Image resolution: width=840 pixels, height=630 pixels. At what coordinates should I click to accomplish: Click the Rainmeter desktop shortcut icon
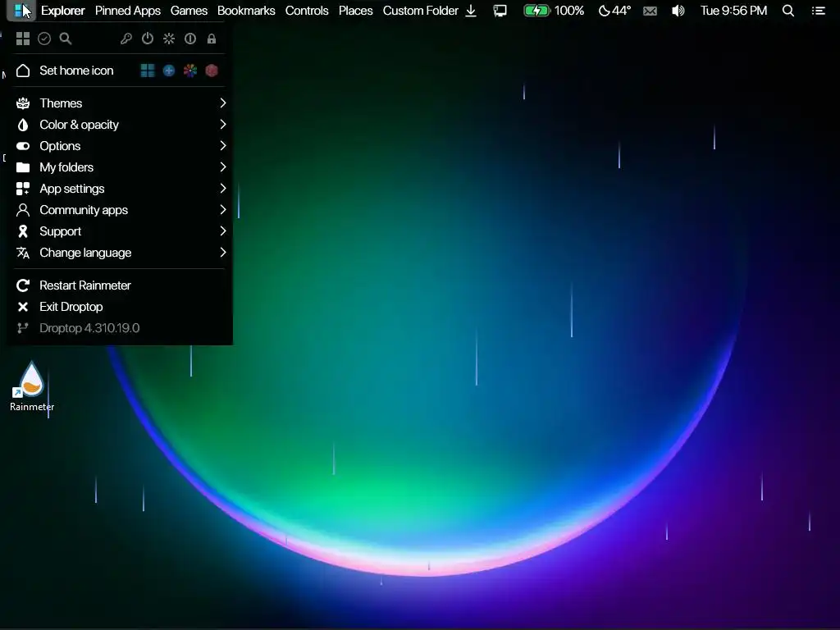pyautogui.click(x=32, y=386)
